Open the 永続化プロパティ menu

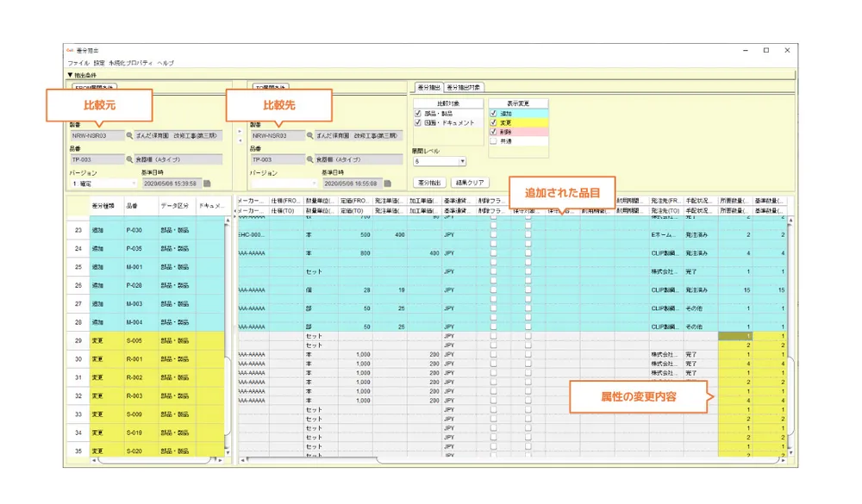pos(131,63)
